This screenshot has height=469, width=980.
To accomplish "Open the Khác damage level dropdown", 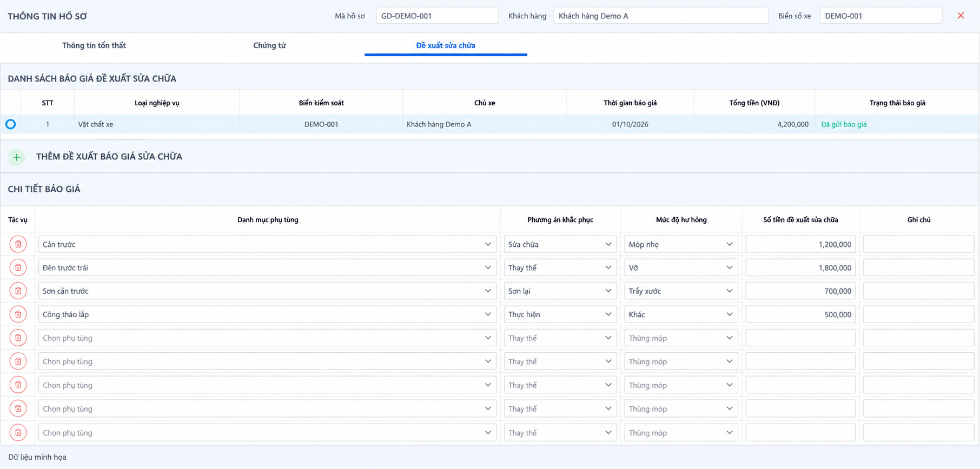I will tap(681, 314).
